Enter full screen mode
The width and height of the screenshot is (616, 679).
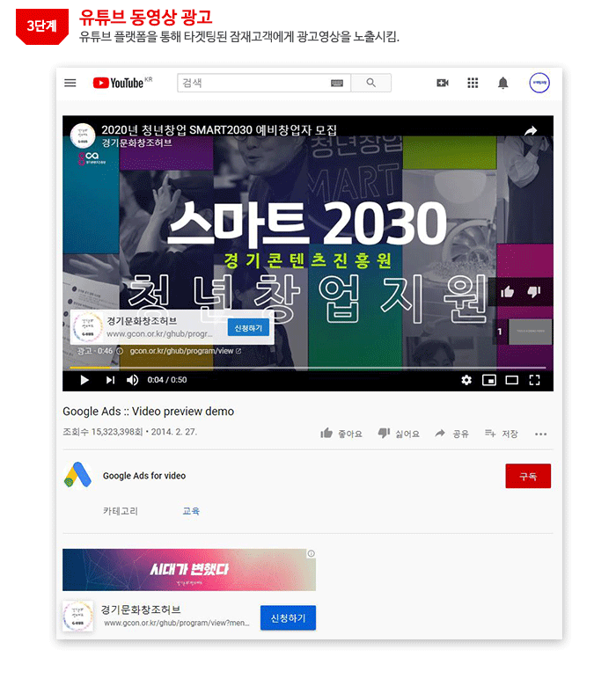click(534, 380)
